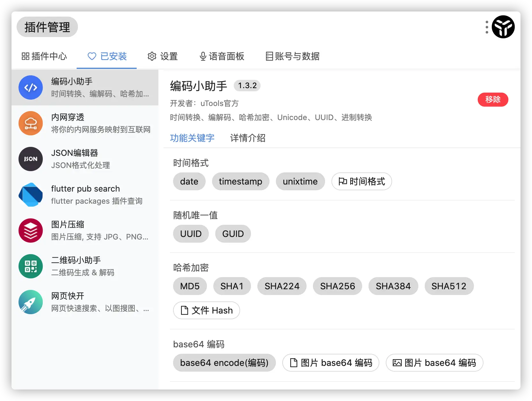The width and height of the screenshot is (532, 401).
Task: Click the 网页快开 rocket icon
Action: click(x=31, y=302)
